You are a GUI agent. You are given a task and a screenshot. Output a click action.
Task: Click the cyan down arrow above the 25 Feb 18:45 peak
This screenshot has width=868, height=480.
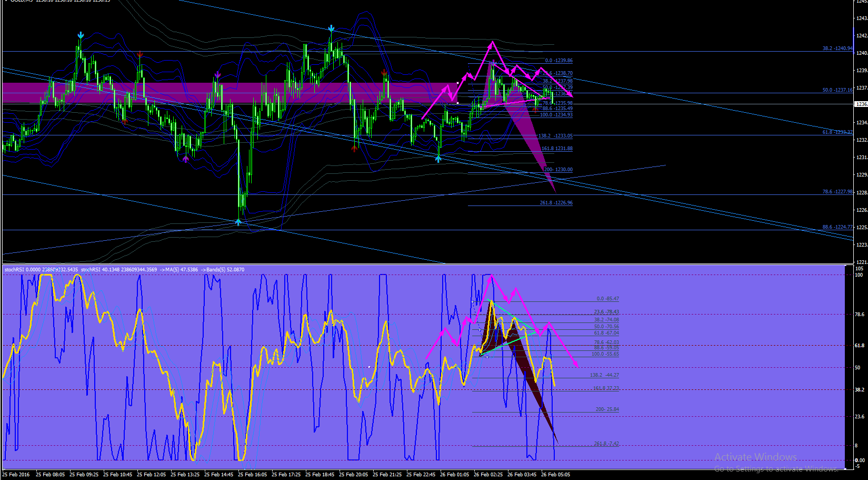pyautogui.click(x=331, y=28)
